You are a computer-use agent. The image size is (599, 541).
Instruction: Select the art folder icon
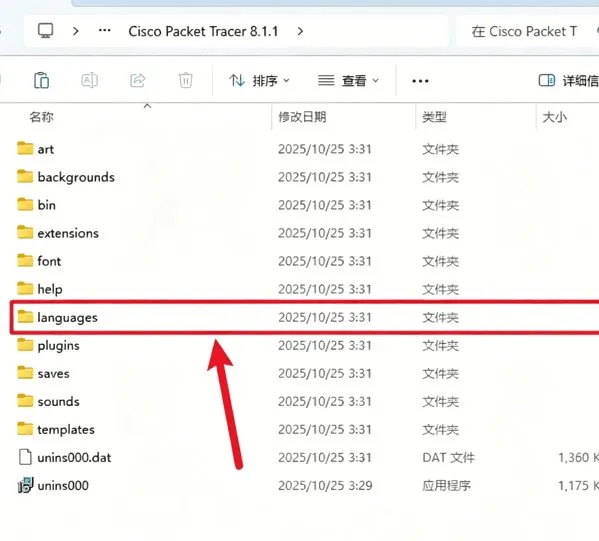[25, 148]
